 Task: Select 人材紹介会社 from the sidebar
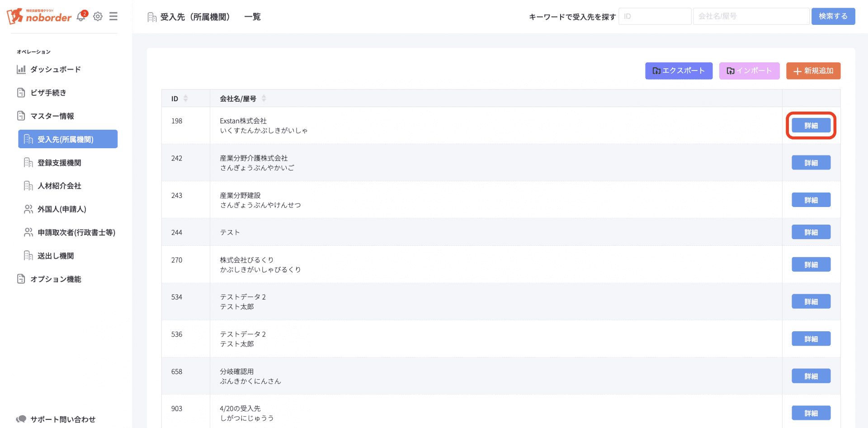[59, 186]
